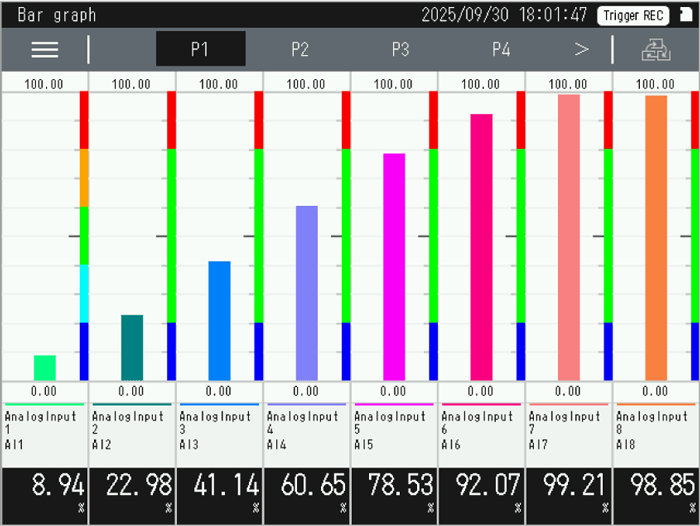The image size is (700, 526).
Task: Switch to the P1 page tab
Action: pos(200,49)
